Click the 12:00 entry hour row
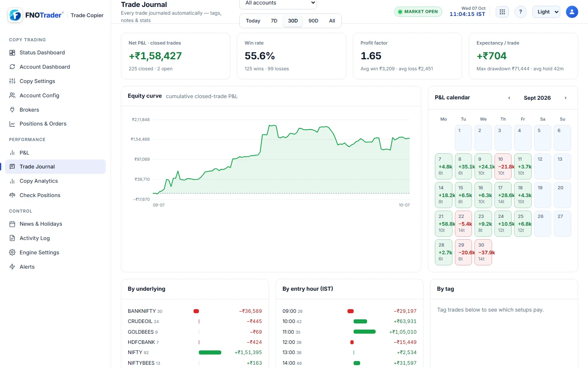Image resolution: width=588 pixels, height=368 pixels. [x=350, y=342]
